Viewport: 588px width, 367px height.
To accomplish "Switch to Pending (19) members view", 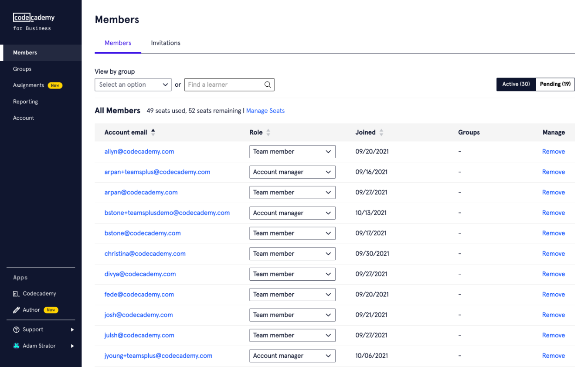I will [555, 84].
